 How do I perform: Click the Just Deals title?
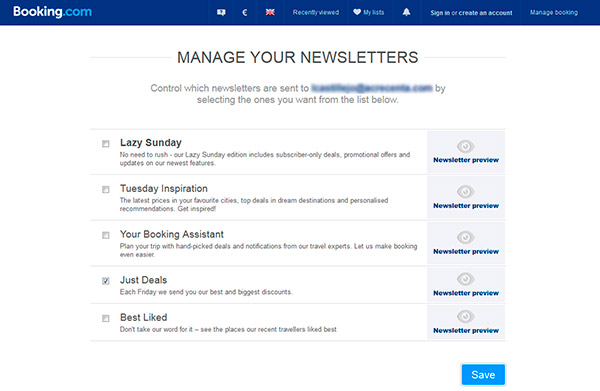143,280
